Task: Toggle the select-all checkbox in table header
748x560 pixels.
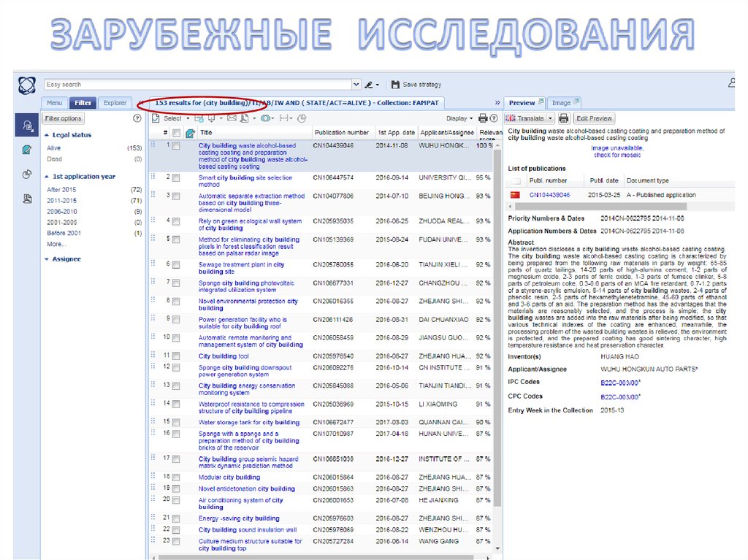Action: click(x=176, y=133)
